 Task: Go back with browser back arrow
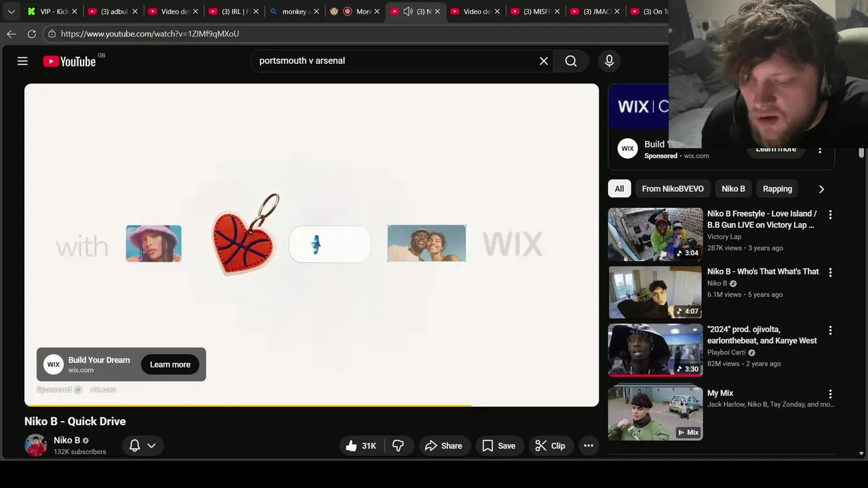click(12, 34)
